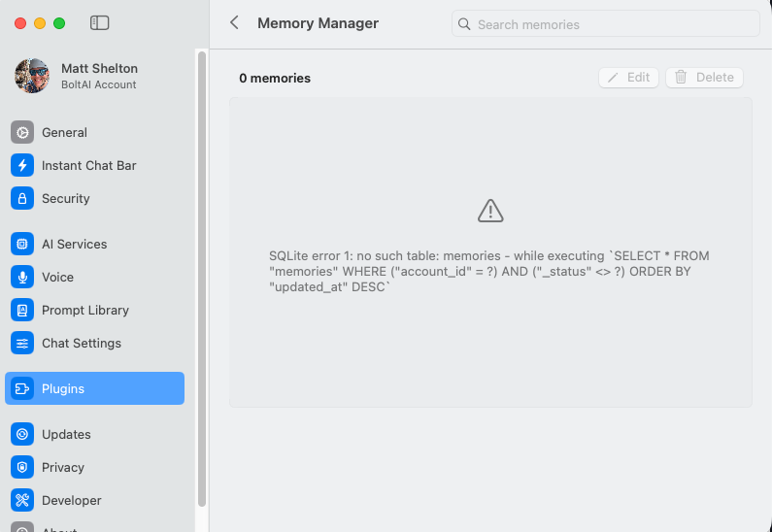Image resolution: width=772 pixels, height=532 pixels.
Task: Open the Updates section
Action: pos(94,435)
